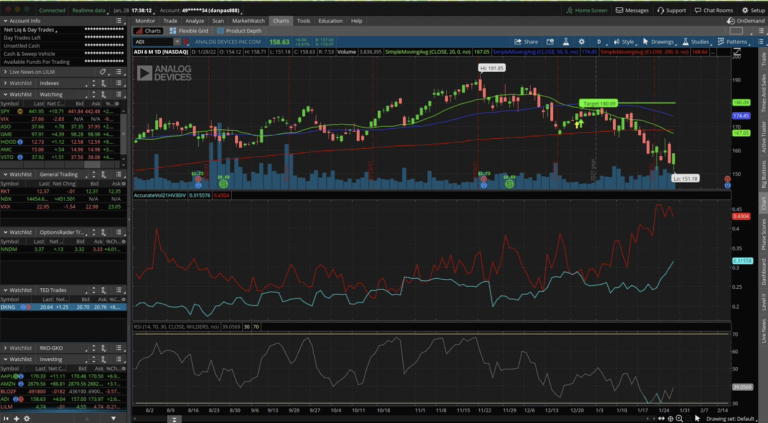The image size is (768, 423).
Task: Open the Patterns menu icon
Action: [x=732, y=42]
